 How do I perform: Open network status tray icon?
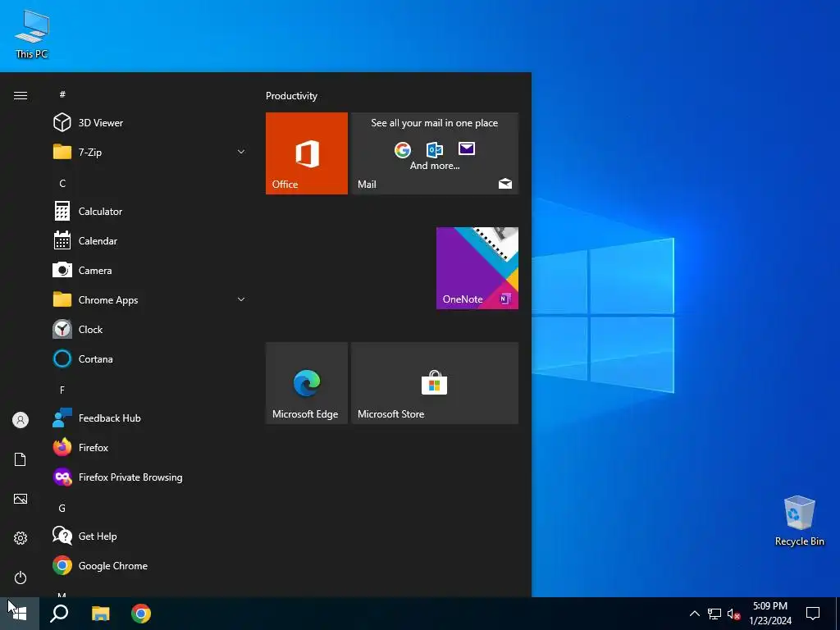[x=714, y=614]
